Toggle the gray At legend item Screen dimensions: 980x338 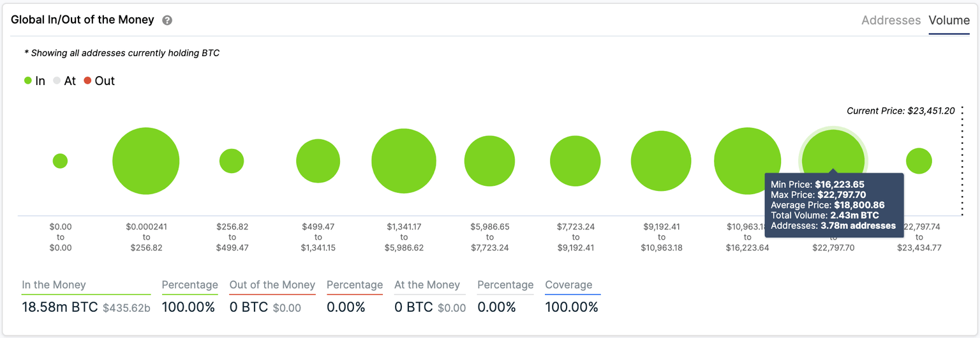click(x=64, y=81)
